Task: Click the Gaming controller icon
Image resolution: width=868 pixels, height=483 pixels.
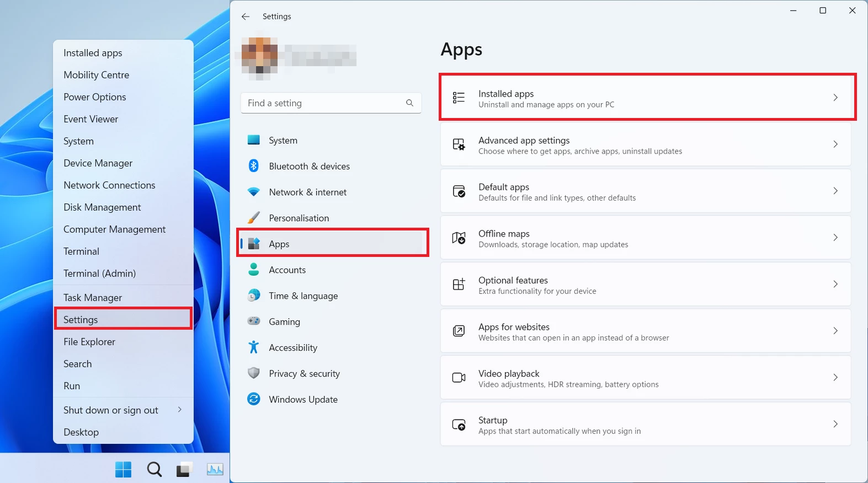Action: pos(254,321)
